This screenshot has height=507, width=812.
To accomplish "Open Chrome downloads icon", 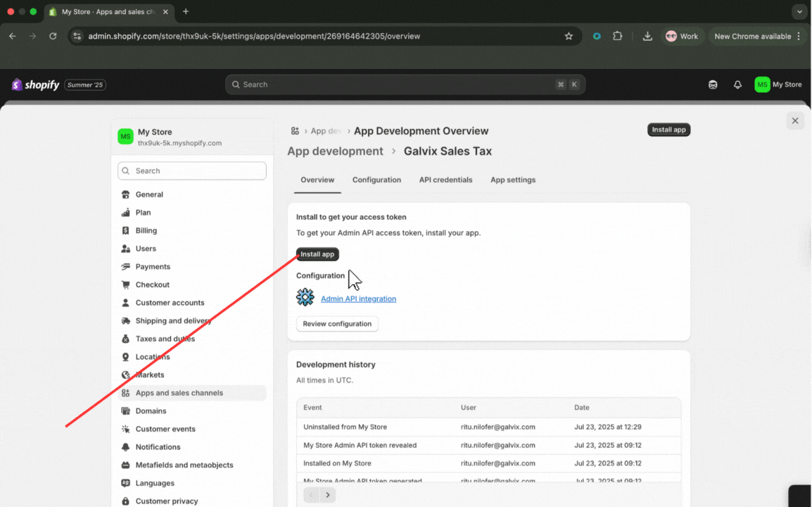I will (647, 37).
